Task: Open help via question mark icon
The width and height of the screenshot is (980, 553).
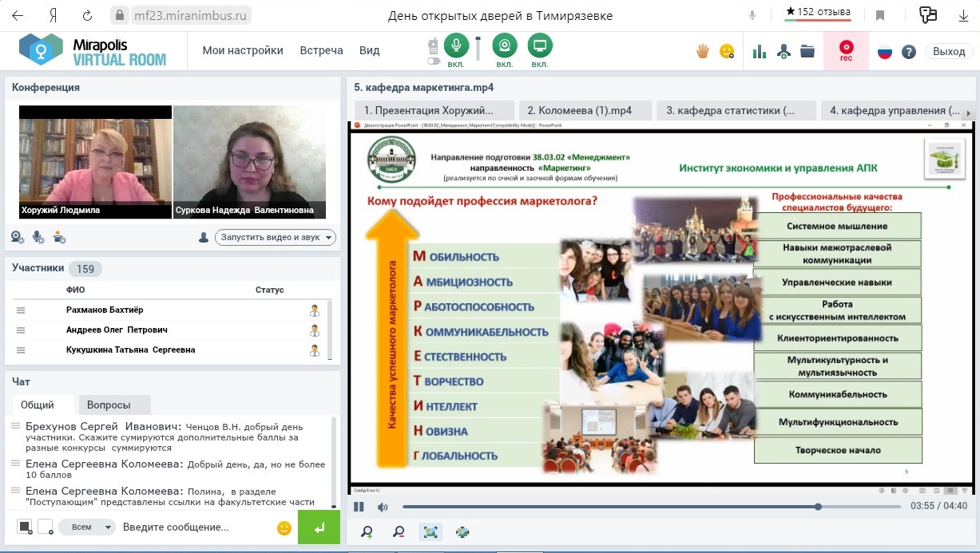Action: [908, 51]
